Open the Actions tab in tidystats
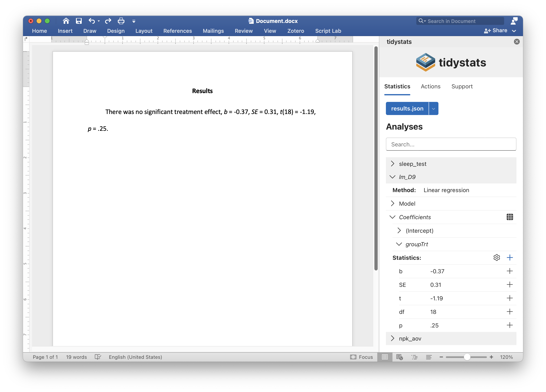Viewport: 546px width, 392px height. coord(430,86)
